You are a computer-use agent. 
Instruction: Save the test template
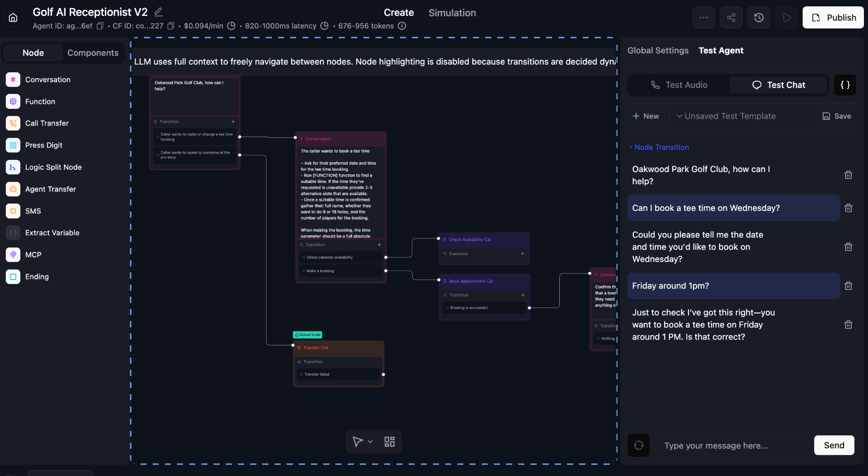pyautogui.click(x=836, y=116)
